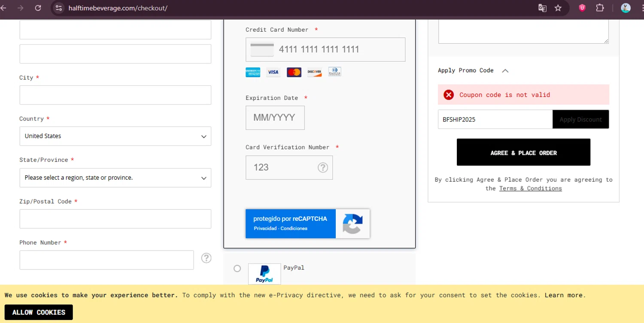Click the CVV help question mark icon

[323, 167]
